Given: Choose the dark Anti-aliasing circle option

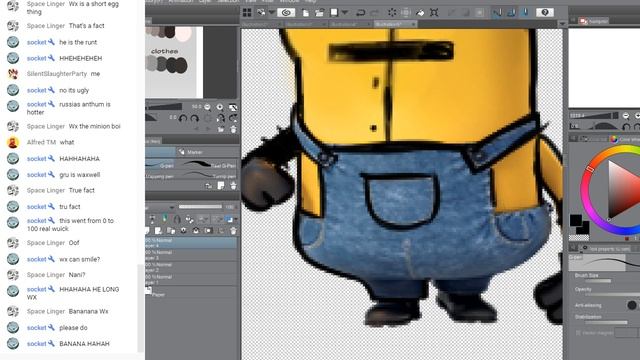Looking at the screenshot, I should tap(632, 305).
